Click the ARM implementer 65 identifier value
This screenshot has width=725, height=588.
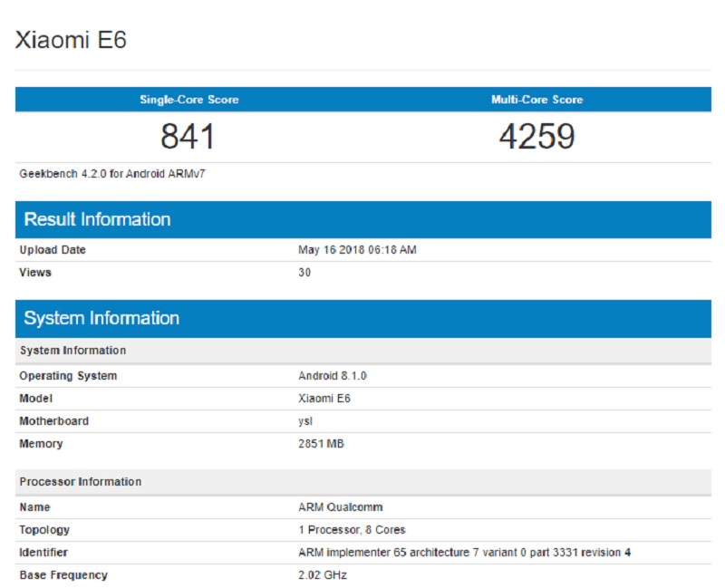(x=464, y=553)
